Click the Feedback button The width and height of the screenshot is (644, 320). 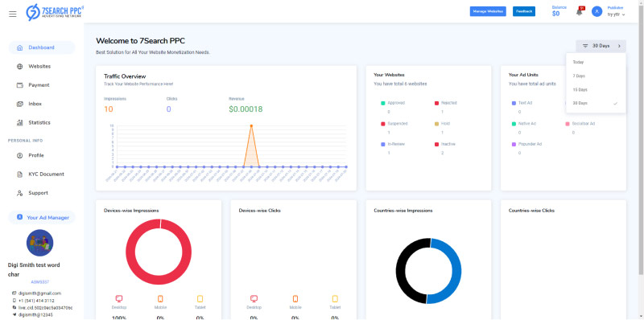pos(524,11)
